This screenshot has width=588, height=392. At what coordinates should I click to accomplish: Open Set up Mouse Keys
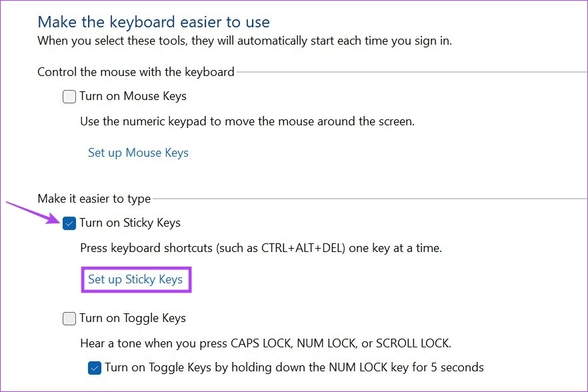point(138,153)
